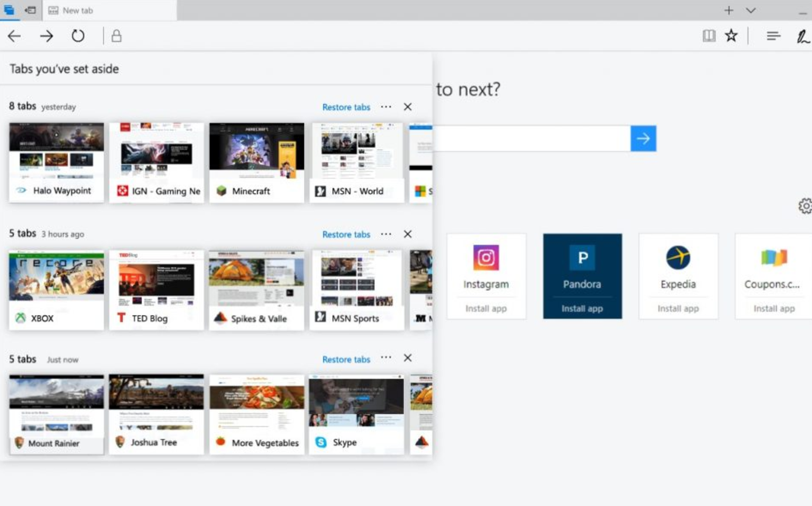Refresh the page
This screenshot has width=812, height=506.
point(78,36)
